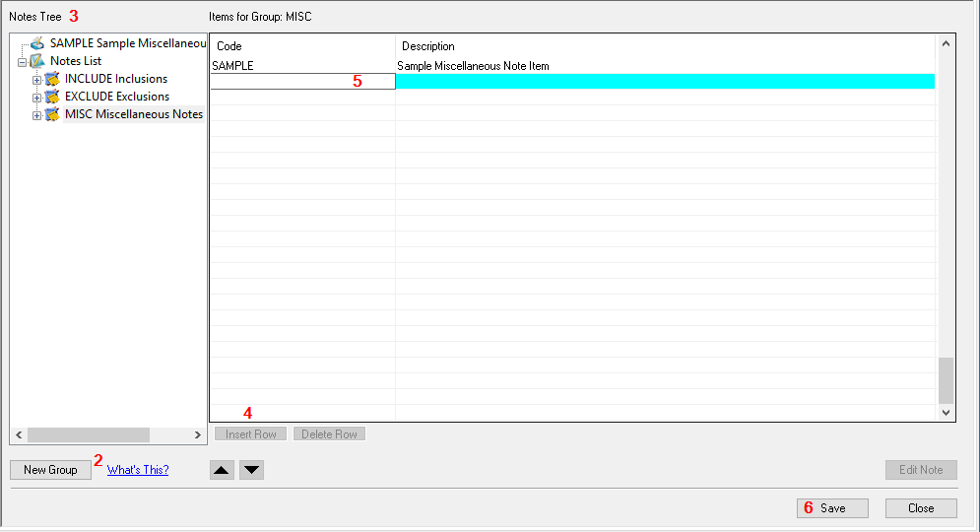Click the grid vertical scrollbar thumb

(946, 380)
